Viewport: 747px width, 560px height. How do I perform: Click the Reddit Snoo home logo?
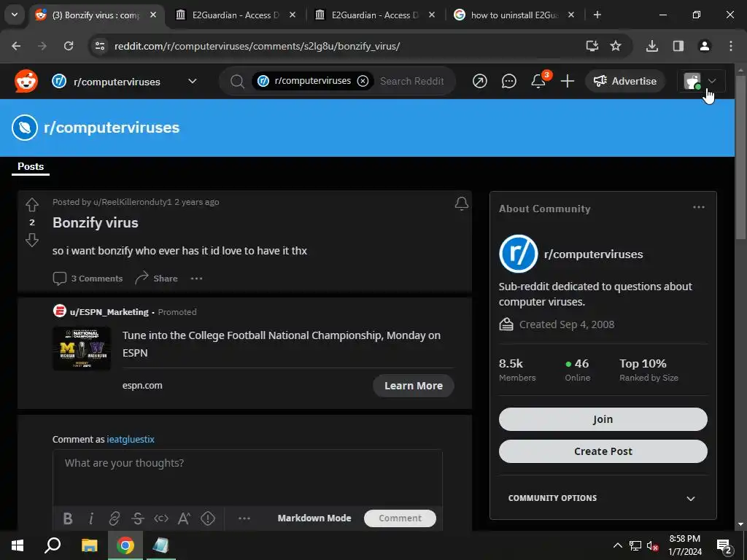tap(26, 81)
